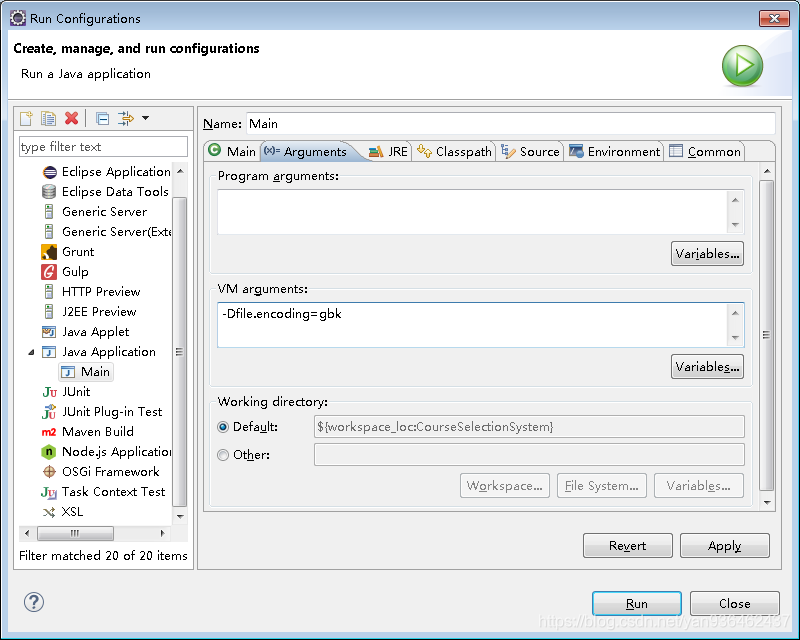Click the Run button

637,604
